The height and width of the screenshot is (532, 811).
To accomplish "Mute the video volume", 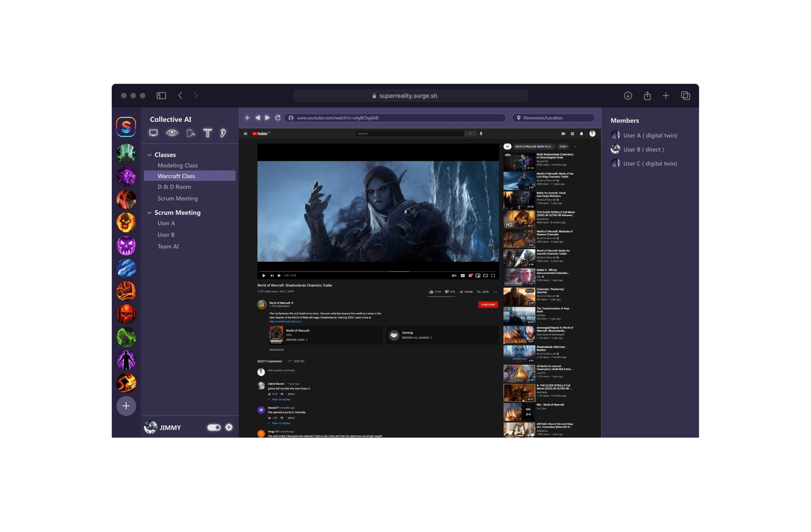I will tap(279, 276).
